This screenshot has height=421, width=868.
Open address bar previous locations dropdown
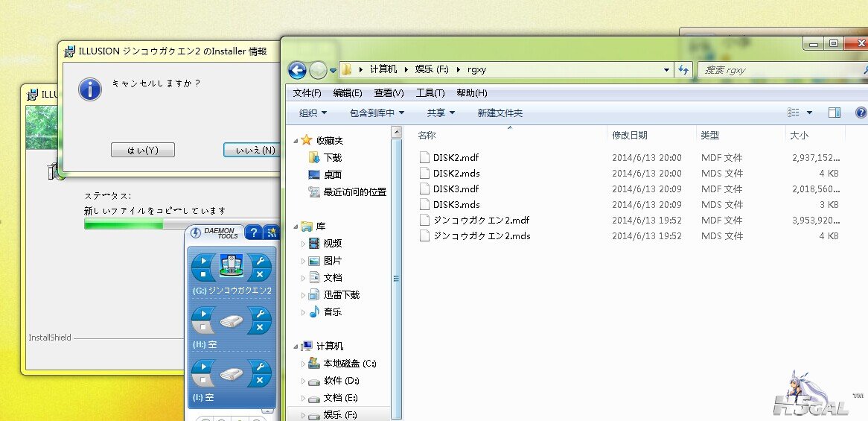[x=666, y=70]
